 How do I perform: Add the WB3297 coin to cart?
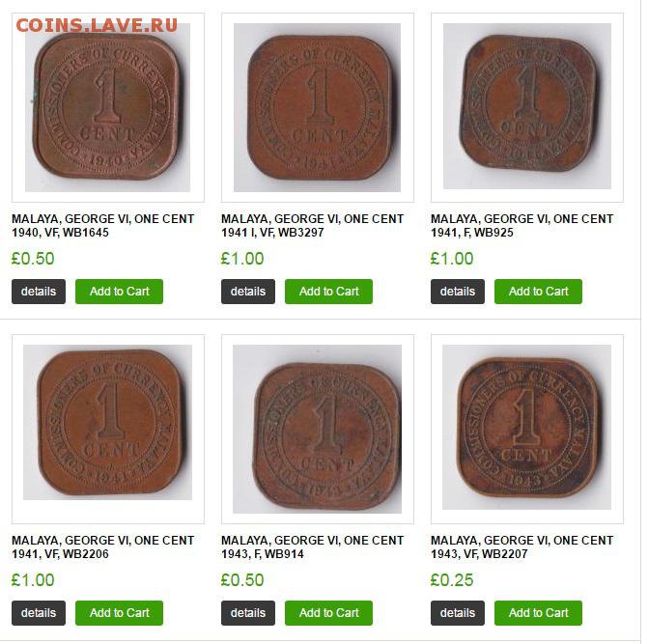click(x=328, y=292)
